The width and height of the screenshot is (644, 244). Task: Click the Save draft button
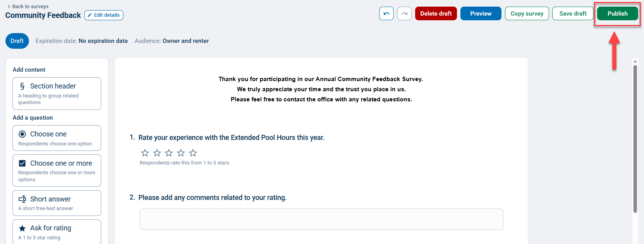pyautogui.click(x=573, y=14)
